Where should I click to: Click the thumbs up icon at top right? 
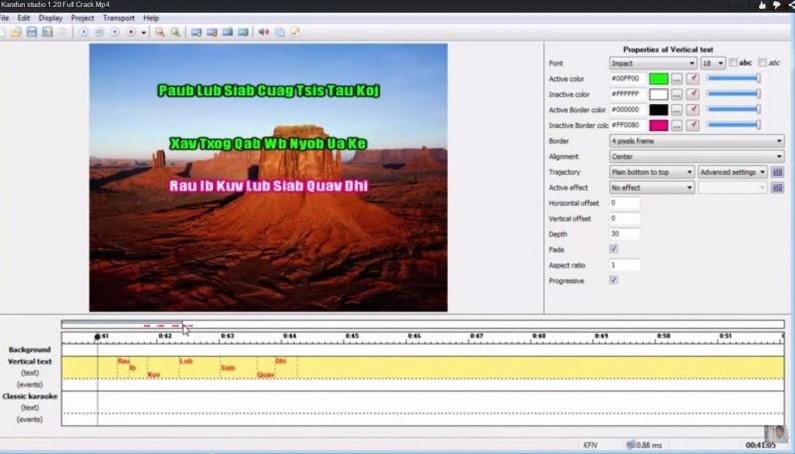click(762, 5)
